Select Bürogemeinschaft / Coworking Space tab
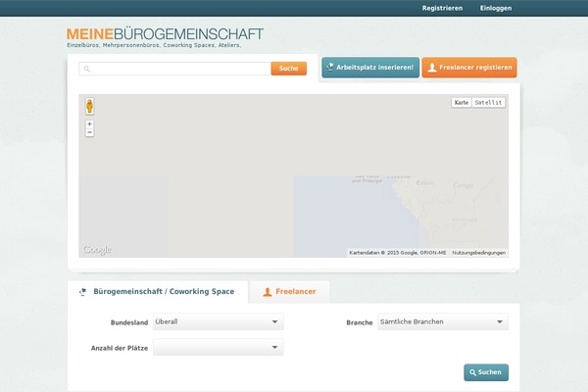The height and width of the screenshot is (392, 588). [x=158, y=292]
